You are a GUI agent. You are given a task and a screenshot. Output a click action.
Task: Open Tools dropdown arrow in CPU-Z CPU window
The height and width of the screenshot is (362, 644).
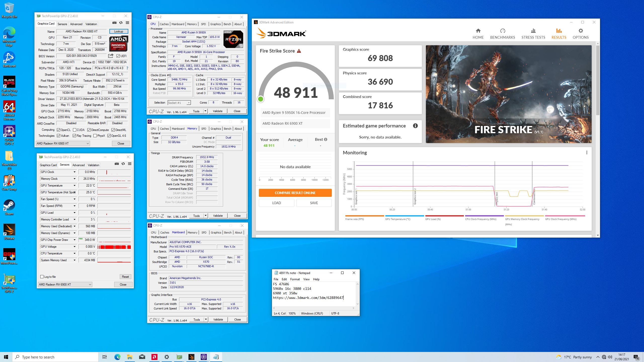pos(205,111)
